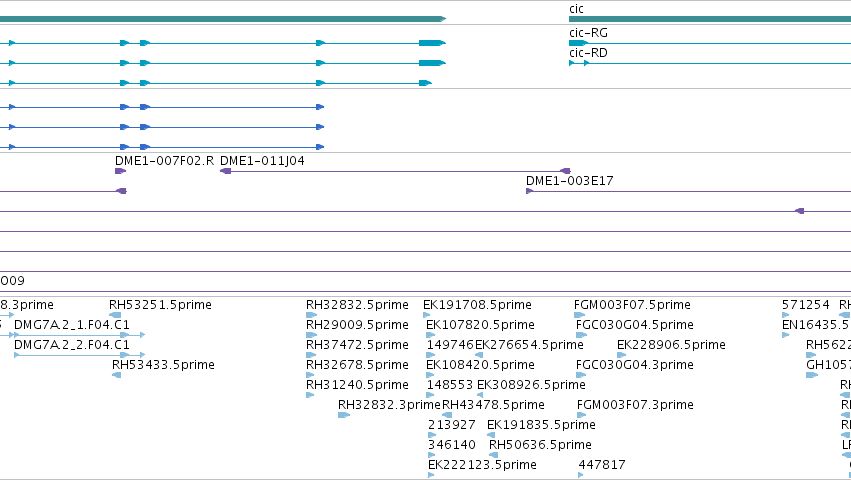Image resolution: width=851 pixels, height=480 pixels.
Task: Click the FGC030G04.3prime EST glyph
Action: [x=581, y=375]
